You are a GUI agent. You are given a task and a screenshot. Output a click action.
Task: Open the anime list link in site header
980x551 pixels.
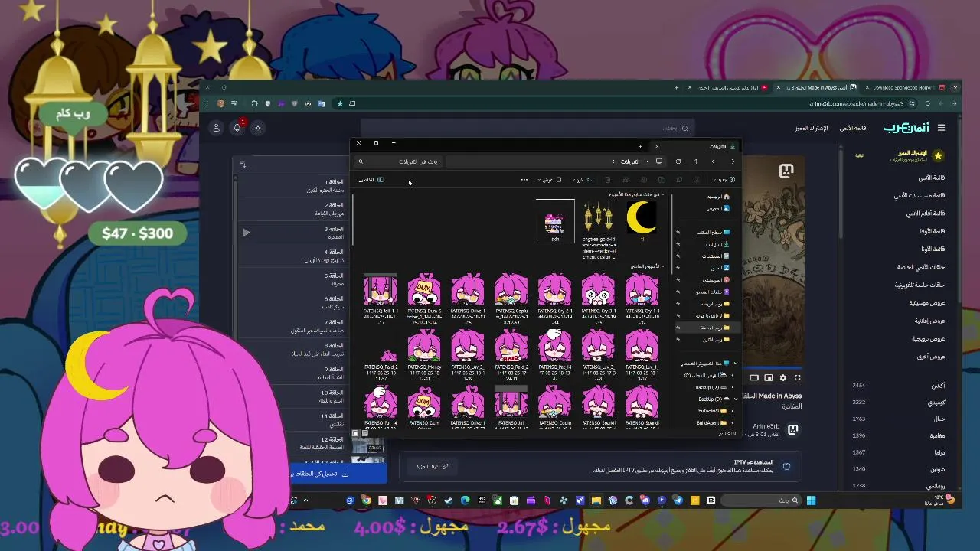coord(852,128)
